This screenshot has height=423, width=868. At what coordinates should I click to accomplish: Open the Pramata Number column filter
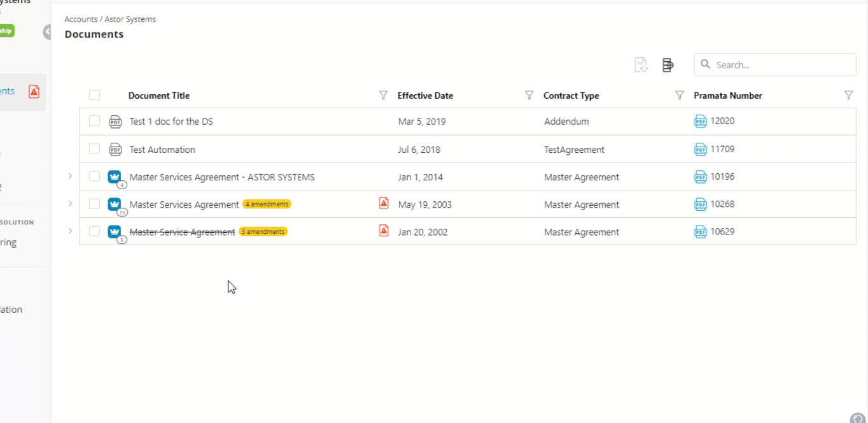point(848,95)
